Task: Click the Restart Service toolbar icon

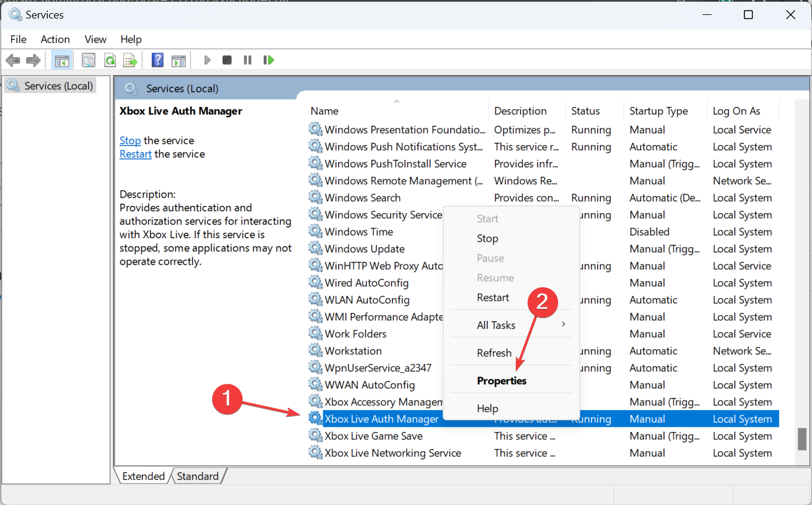Action: tap(268, 60)
